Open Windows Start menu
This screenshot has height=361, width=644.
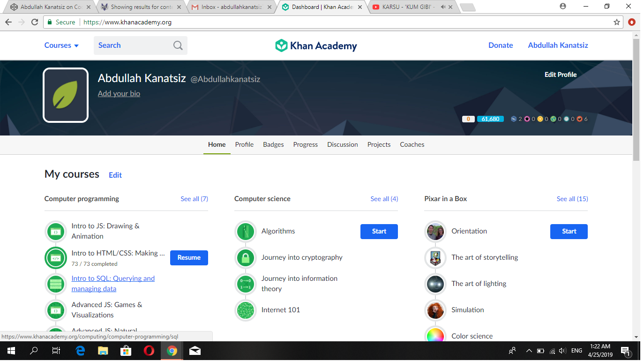(x=11, y=351)
